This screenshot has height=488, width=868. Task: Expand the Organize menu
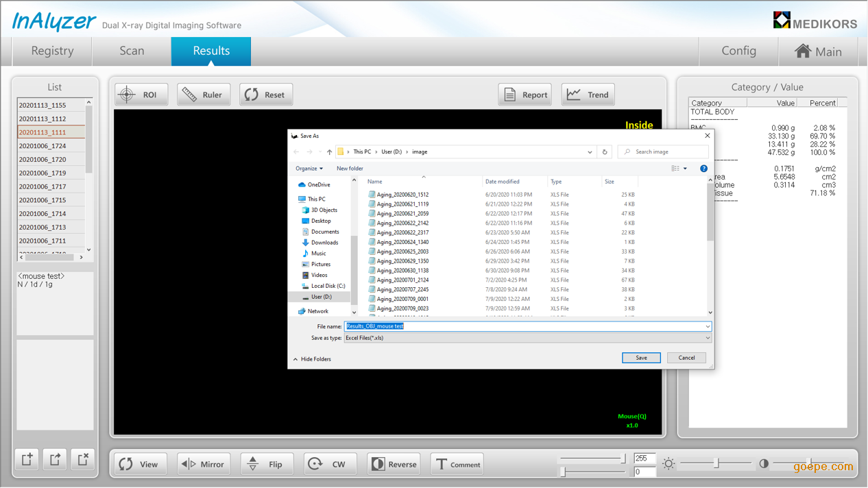[309, 169]
